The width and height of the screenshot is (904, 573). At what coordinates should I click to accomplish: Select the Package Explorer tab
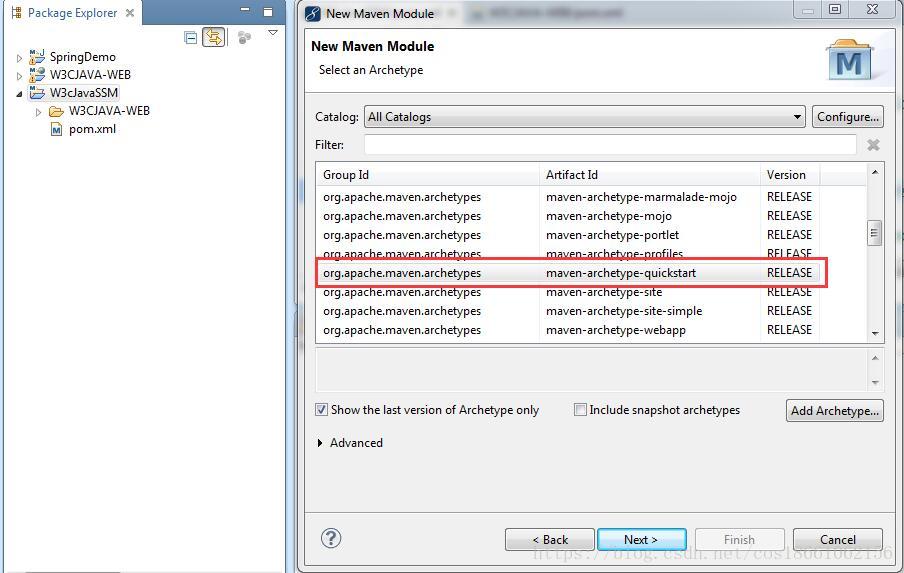pos(73,12)
